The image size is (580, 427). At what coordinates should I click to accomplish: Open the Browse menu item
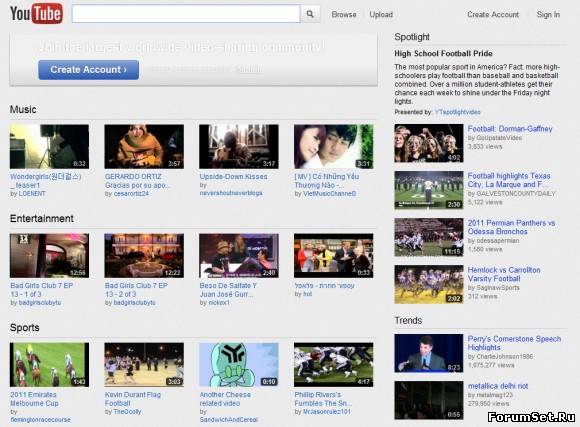344,14
